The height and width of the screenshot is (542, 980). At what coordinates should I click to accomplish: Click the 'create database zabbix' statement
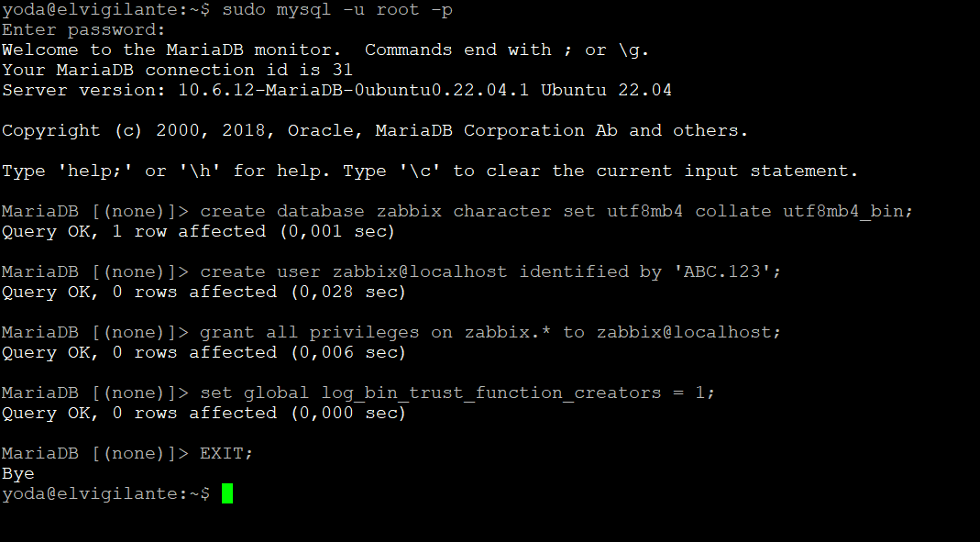pos(321,211)
